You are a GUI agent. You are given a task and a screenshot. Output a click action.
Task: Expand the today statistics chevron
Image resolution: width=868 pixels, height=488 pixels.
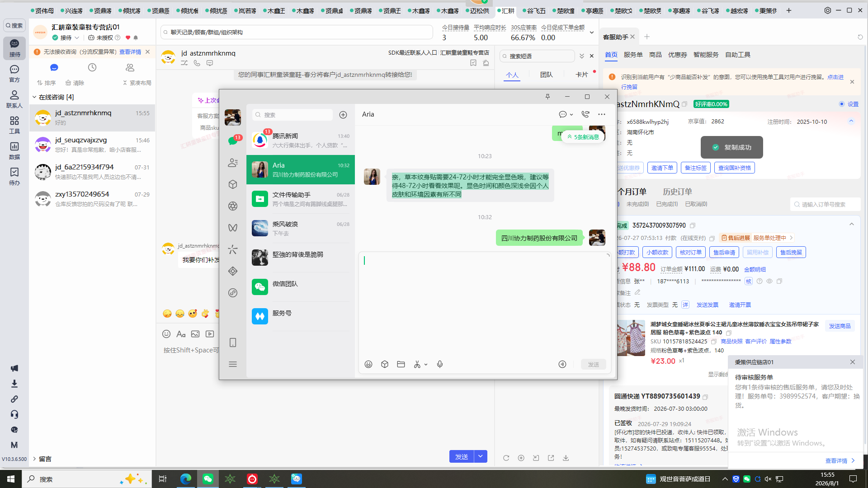click(x=591, y=33)
